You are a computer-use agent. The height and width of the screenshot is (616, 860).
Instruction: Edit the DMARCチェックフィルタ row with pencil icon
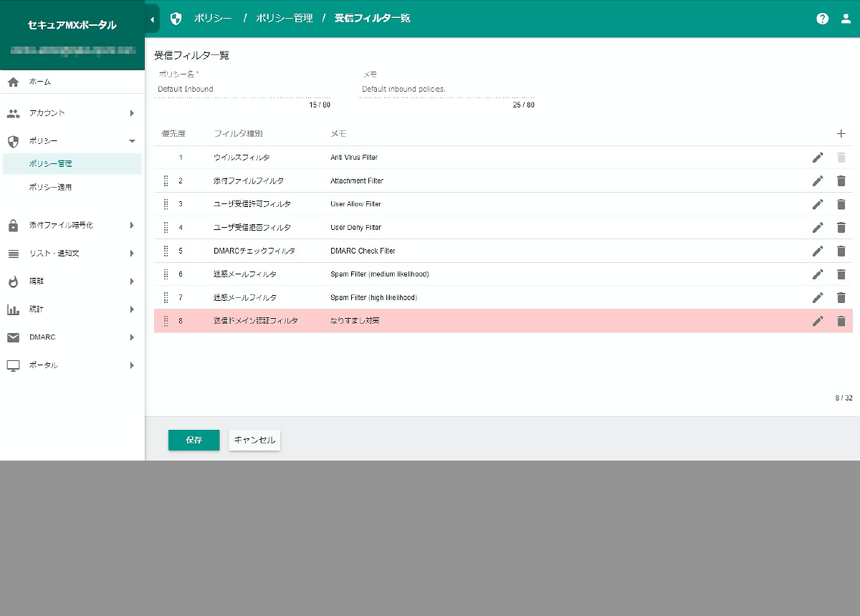[818, 251]
